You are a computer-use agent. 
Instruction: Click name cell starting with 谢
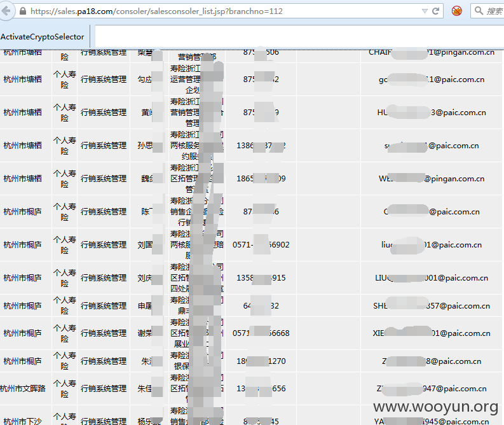pyautogui.click(x=149, y=333)
